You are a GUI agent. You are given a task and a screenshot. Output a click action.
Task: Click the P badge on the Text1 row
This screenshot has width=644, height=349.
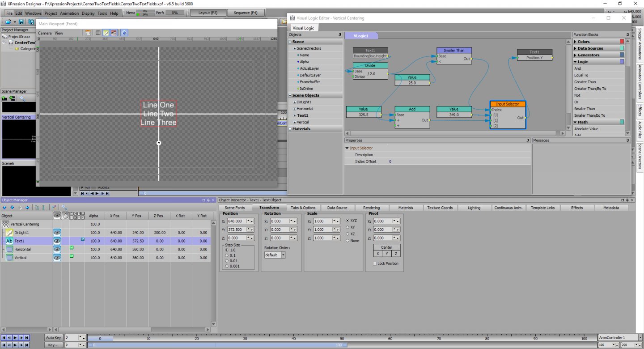click(83, 239)
